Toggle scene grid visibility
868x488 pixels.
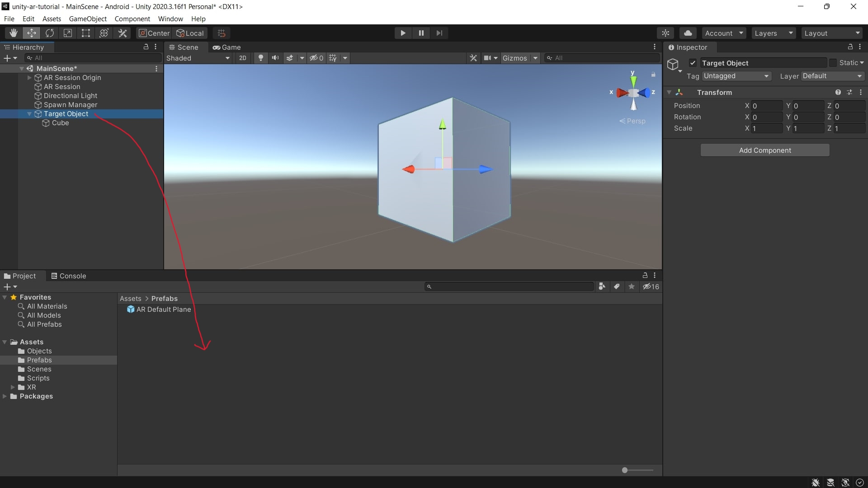pyautogui.click(x=333, y=58)
